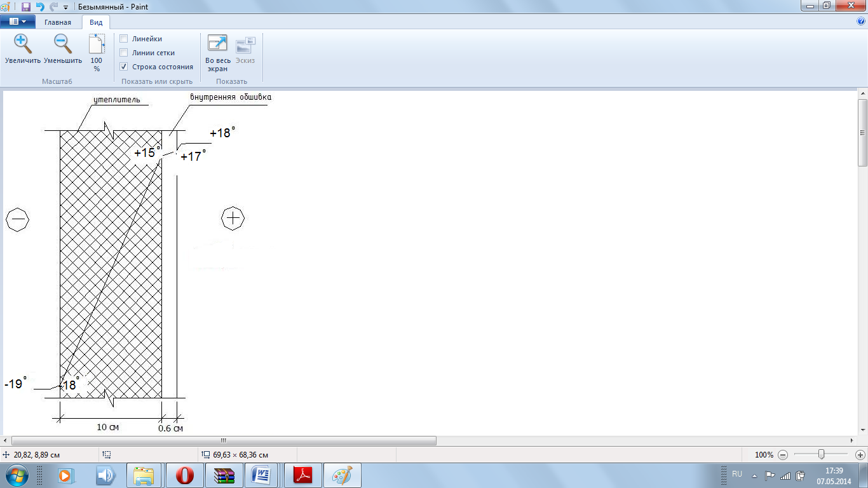
Task: Click the внутренняя обшивка label in the drawing
Action: pyautogui.click(x=231, y=97)
